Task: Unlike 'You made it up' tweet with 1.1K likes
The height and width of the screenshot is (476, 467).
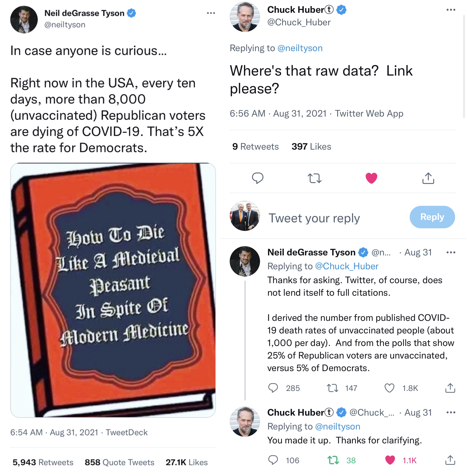Action: click(x=390, y=460)
